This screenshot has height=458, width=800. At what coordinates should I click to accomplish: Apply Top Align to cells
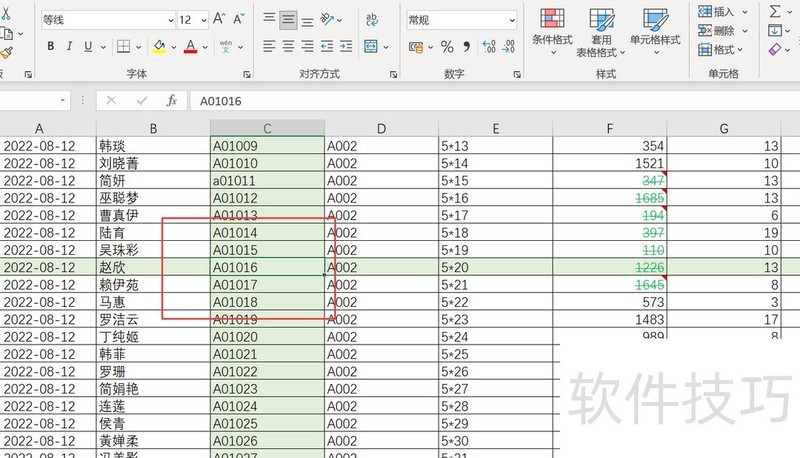(x=269, y=19)
